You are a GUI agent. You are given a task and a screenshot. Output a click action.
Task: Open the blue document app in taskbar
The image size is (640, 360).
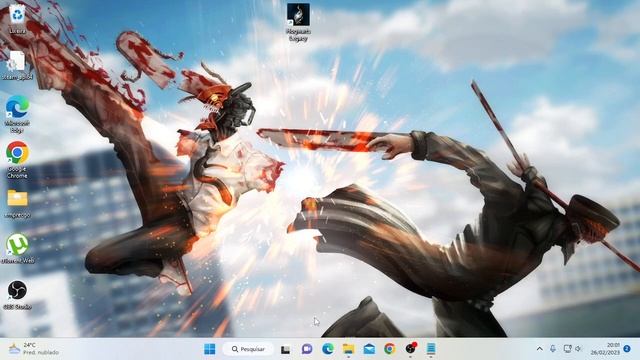click(x=431, y=349)
